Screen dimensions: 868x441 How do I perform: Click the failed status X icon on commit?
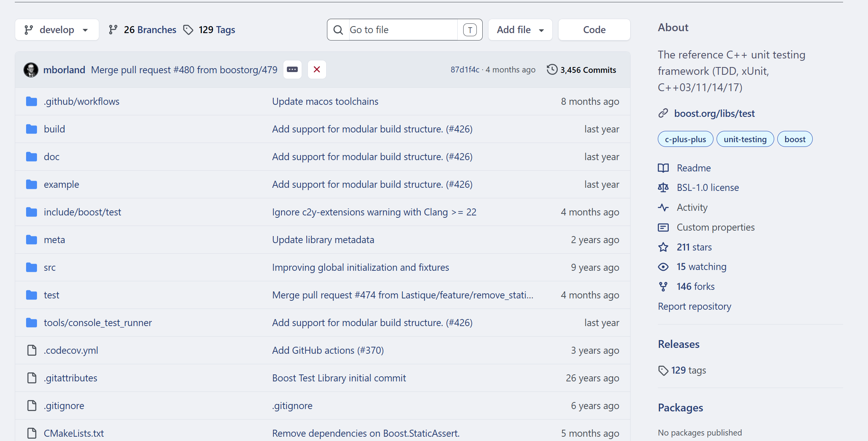click(x=317, y=70)
